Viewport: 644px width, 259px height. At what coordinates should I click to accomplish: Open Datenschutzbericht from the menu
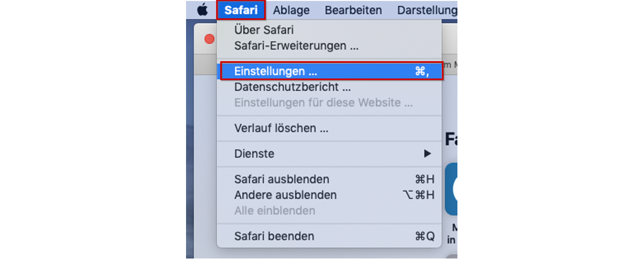(x=292, y=87)
